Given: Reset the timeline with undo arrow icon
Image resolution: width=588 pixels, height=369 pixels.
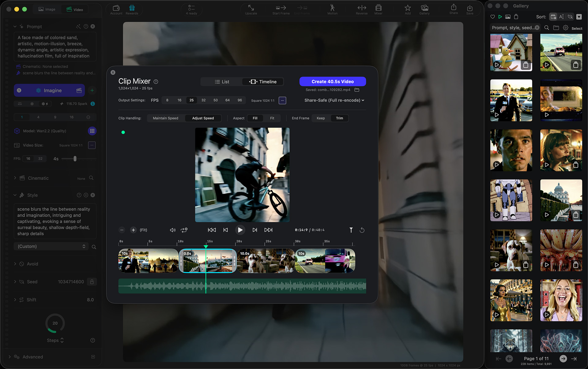Looking at the screenshot, I should tap(362, 230).
